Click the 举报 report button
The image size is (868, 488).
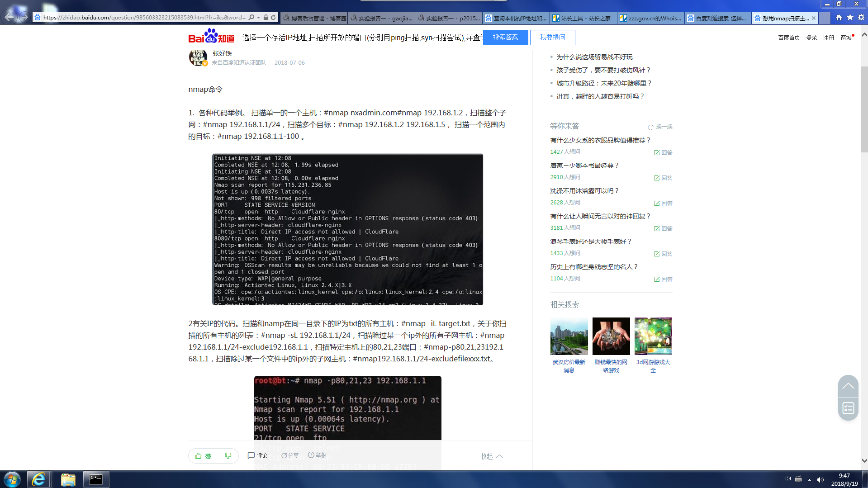317,455
